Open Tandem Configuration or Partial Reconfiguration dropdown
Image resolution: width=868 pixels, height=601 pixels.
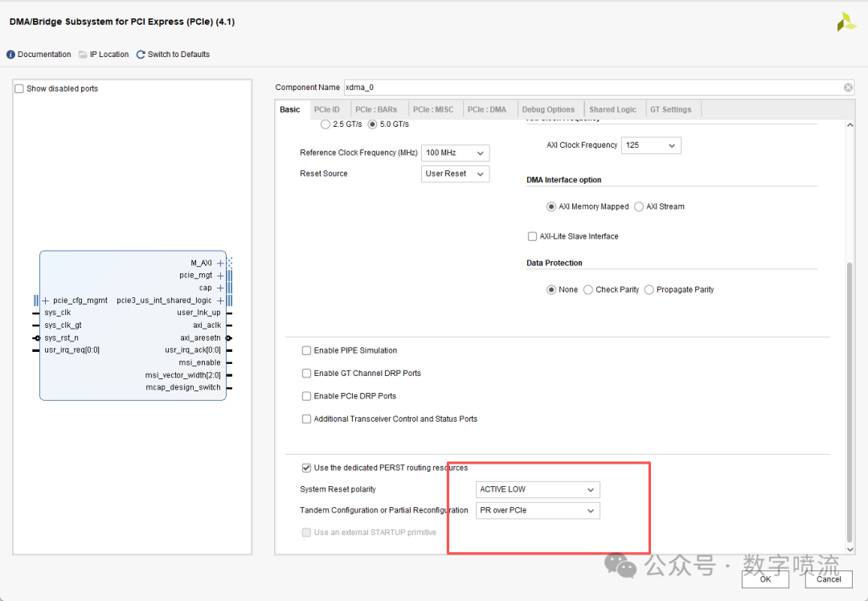click(538, 510)
